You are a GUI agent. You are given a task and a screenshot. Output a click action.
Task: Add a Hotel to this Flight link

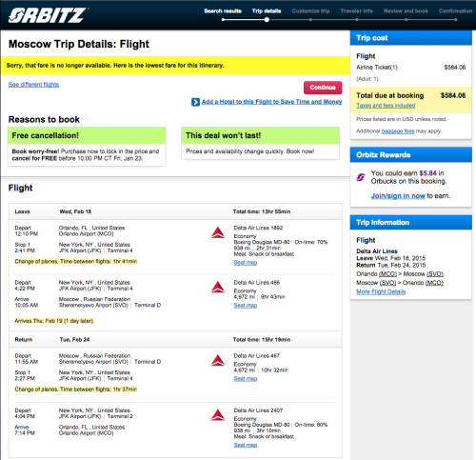point(271,102)
